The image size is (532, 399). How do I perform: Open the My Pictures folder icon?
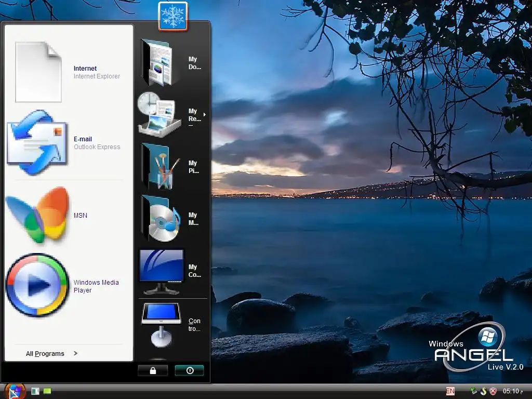pos(160,166)
